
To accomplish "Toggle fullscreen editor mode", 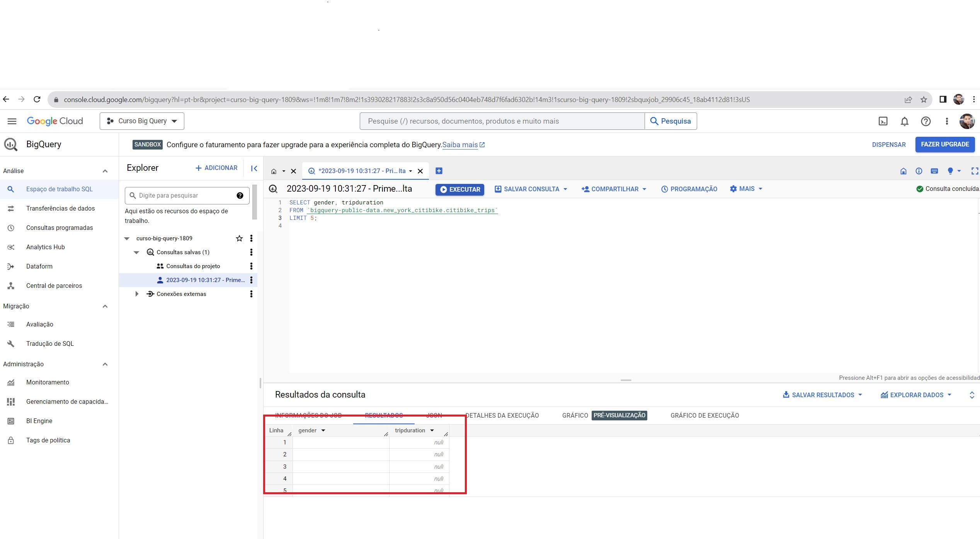I will click(x=975, y=171).
